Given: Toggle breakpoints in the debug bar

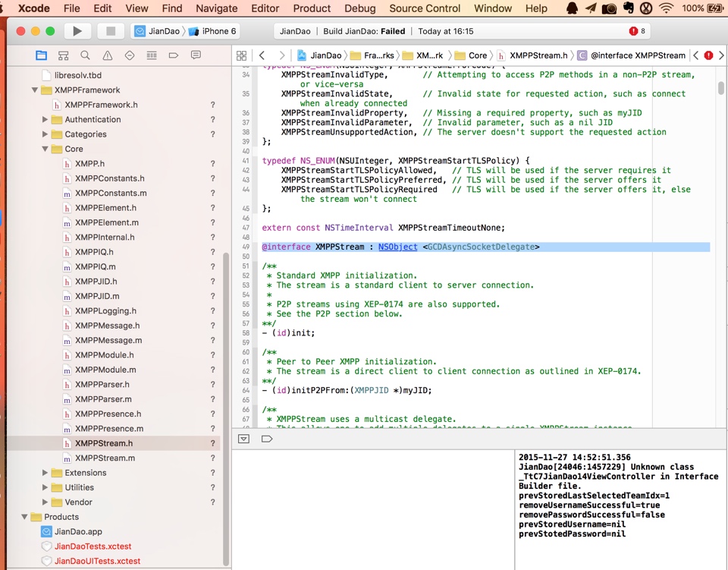Looking at the screenshot, I should point(266,439).
